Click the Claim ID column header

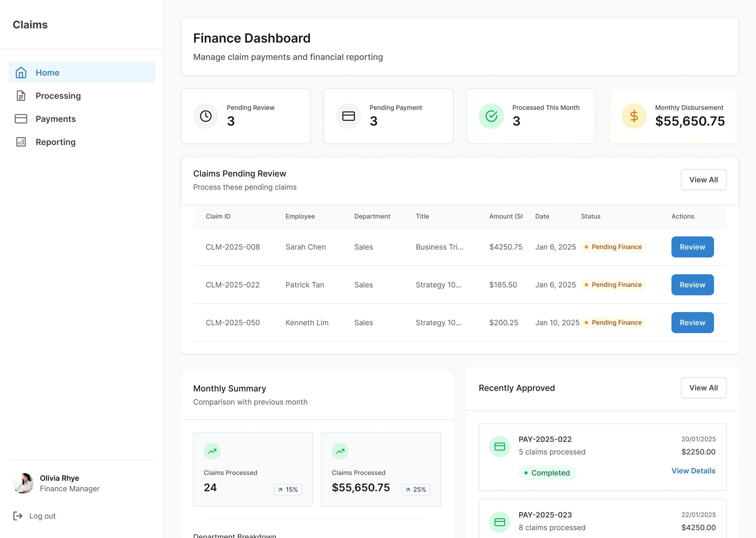tap(218, 216)
